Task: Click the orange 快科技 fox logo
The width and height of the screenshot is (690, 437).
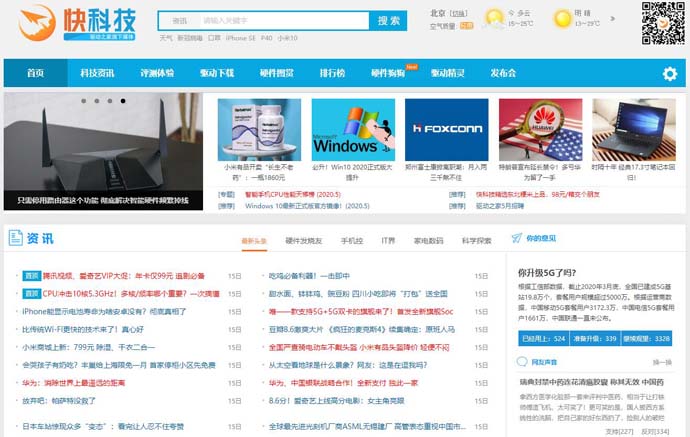Action: coord(37,22)
